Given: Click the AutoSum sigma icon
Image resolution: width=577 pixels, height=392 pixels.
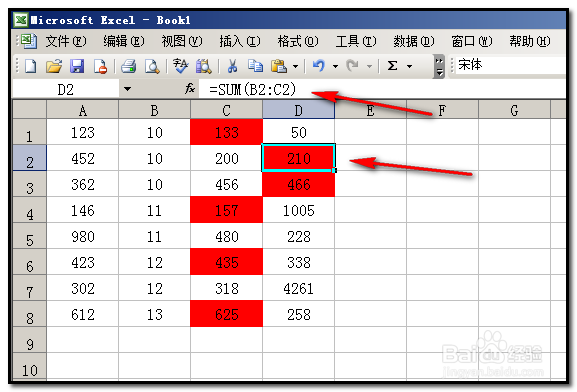Looking at the screenshot, I should pos(393,66).
